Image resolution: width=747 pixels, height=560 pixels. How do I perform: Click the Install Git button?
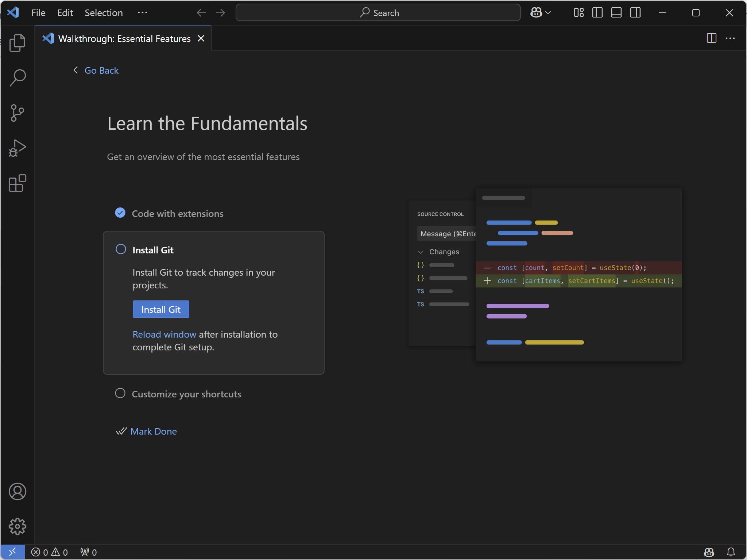(161, 309)
